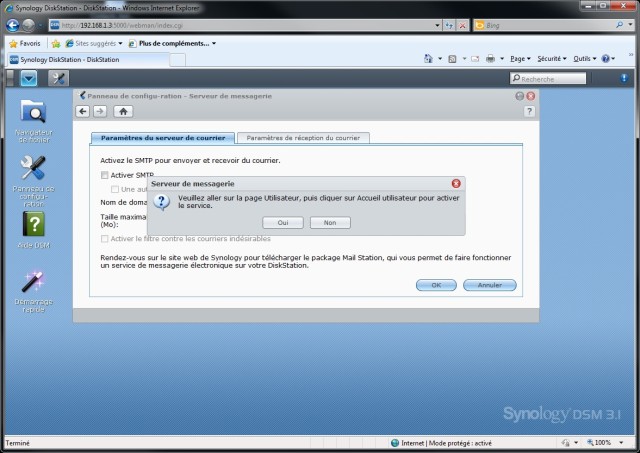Viewport: 640px width, 453px height.
Task: Click the DSM notification icon
Action: point(624,78)
